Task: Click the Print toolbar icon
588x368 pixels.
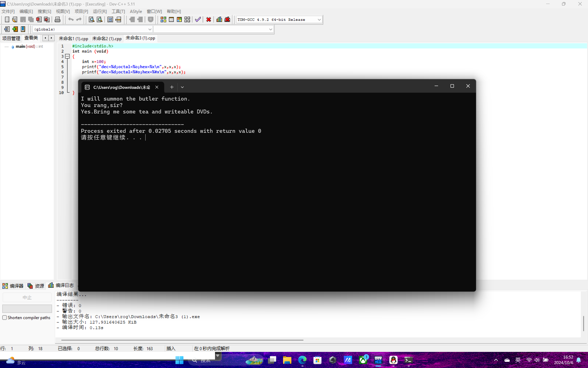Action: 57,20
